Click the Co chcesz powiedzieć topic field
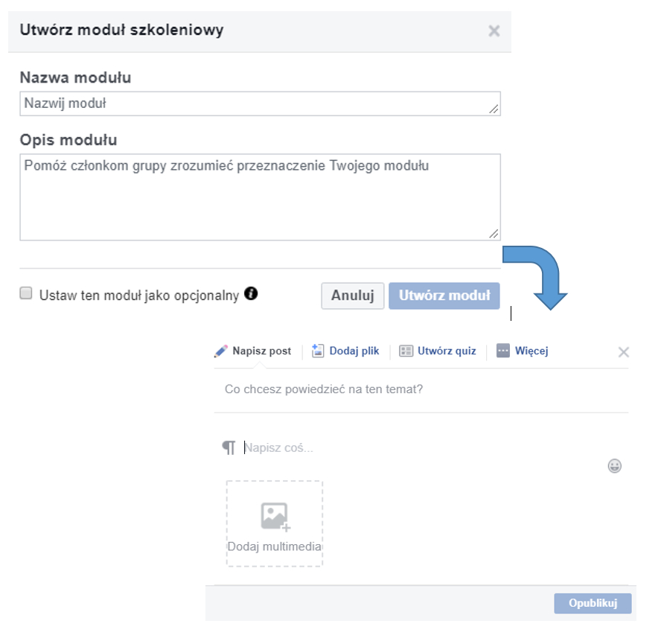Viewport: 661px width, 644px height. pyautogui.click(x=421, y=389)
